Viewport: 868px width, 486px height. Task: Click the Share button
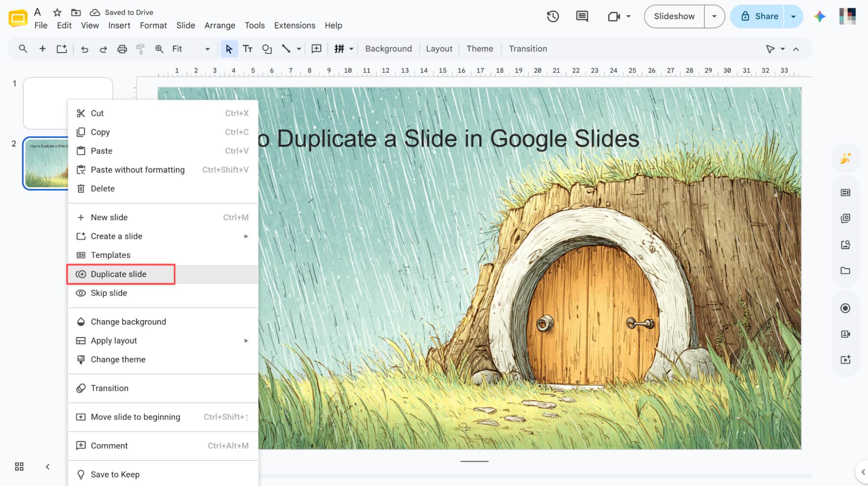coord(757,16)
